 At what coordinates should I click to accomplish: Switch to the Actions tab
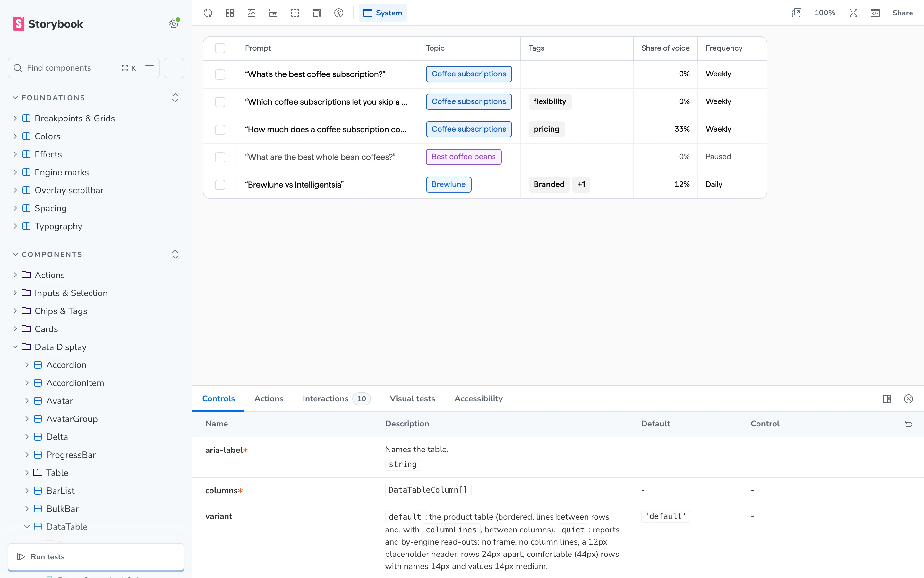[269, 399]
